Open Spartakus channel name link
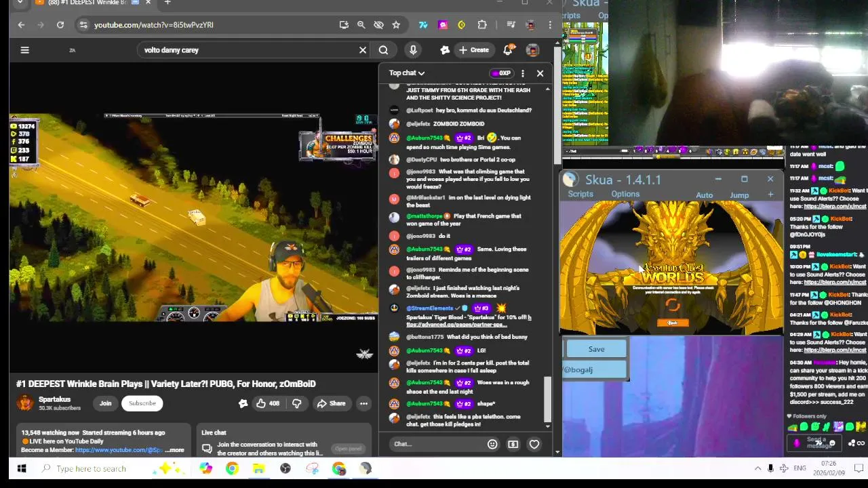This screenshot has height=488, width=868. (54, 399)
